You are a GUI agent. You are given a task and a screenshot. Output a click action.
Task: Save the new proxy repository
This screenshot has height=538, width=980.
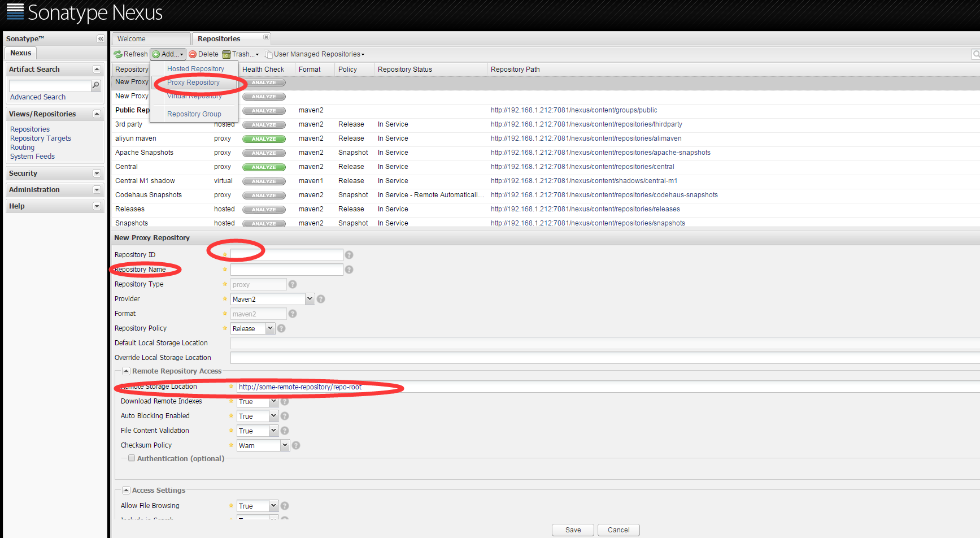point(573,530)
